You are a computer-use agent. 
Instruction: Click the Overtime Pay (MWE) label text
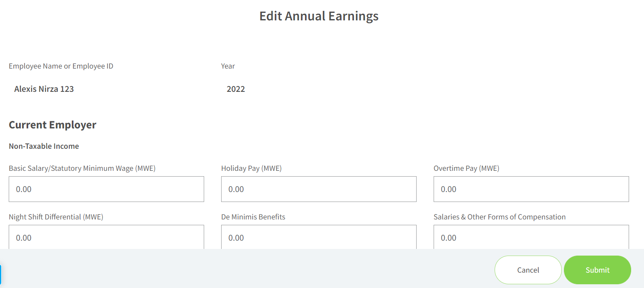click(x=466, y=168)
